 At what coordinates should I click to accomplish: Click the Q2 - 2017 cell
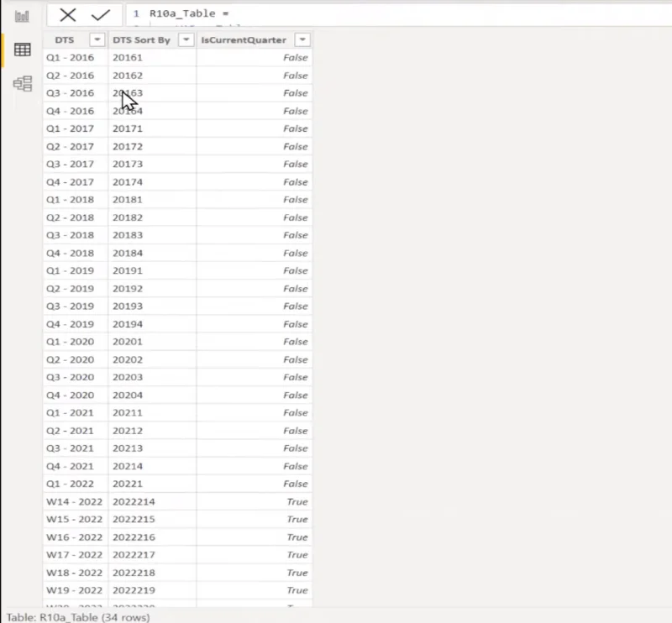(x=76, y=147)
